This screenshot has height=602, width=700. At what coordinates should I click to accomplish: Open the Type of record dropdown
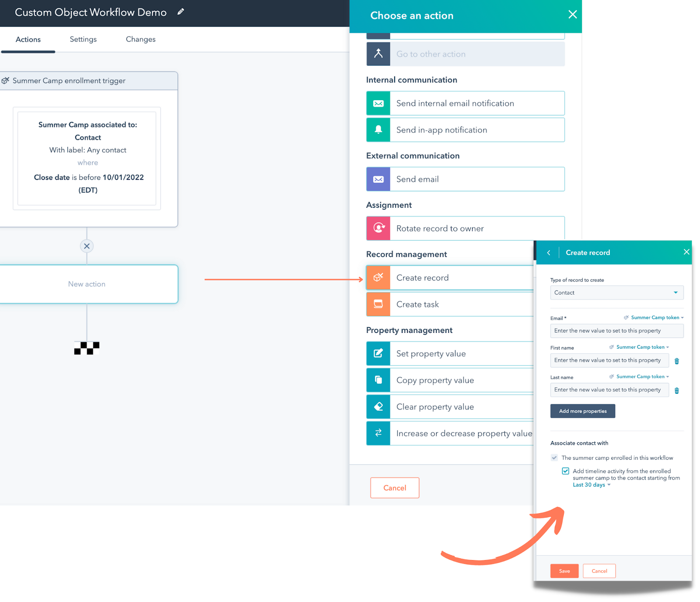point(616,292)
